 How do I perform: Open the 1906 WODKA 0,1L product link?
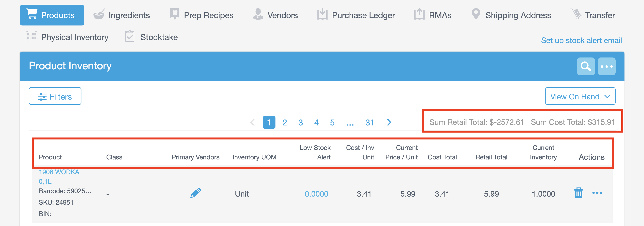tap(59, 172)
